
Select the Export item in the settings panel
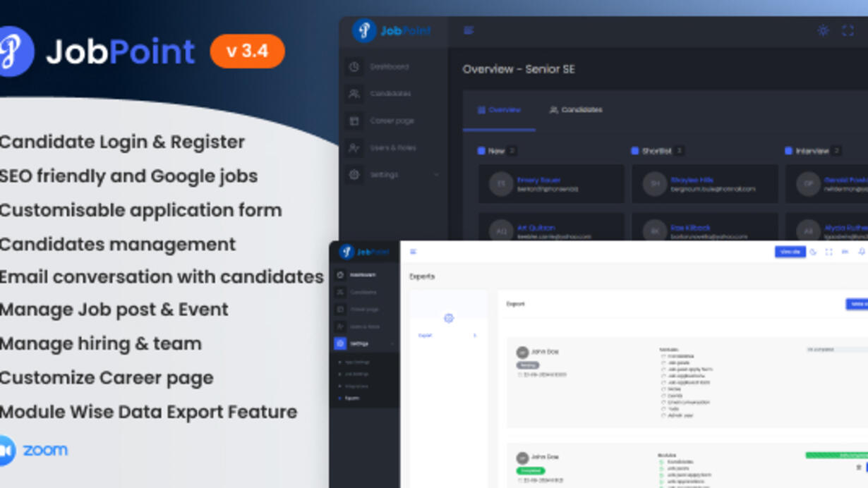point(425,336)
